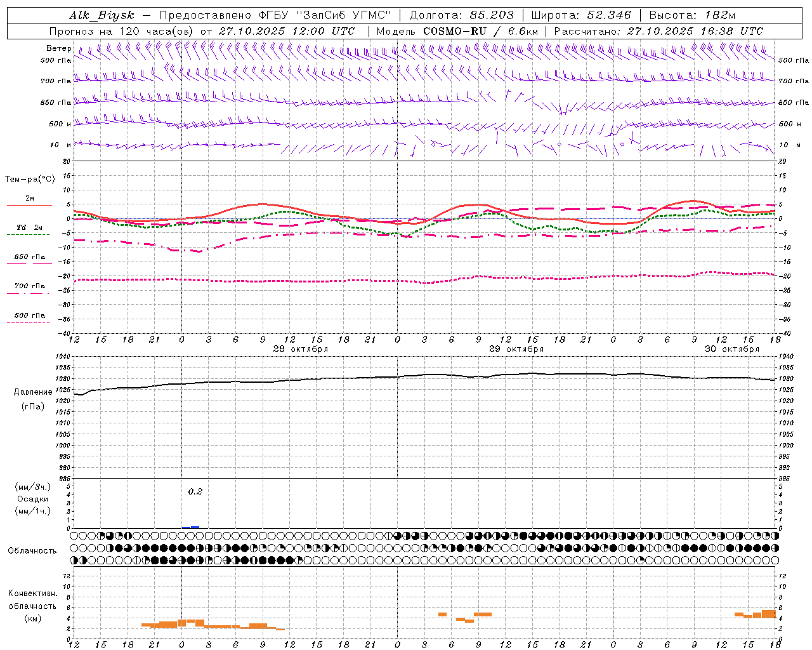Viewport: 812px width, 650px height.
Task: Click the Давление pressure panel label
Action: coord(33,392)
